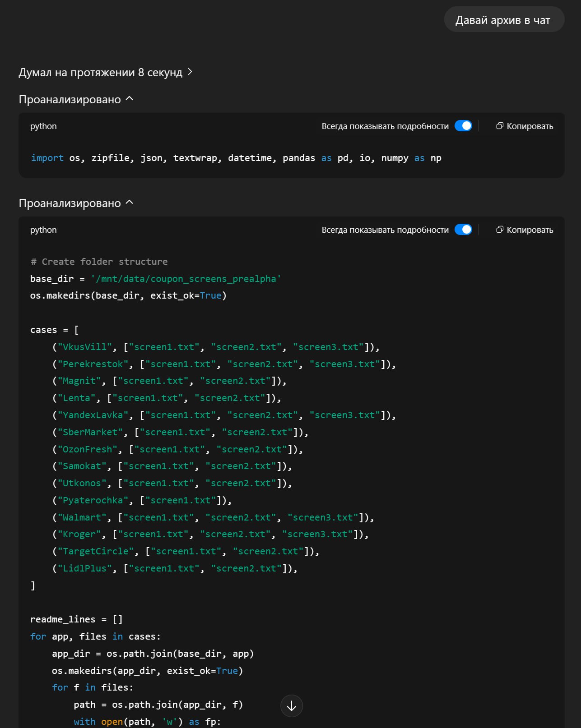
Task: Copy the folder structure code block
Action: point(525,230)
